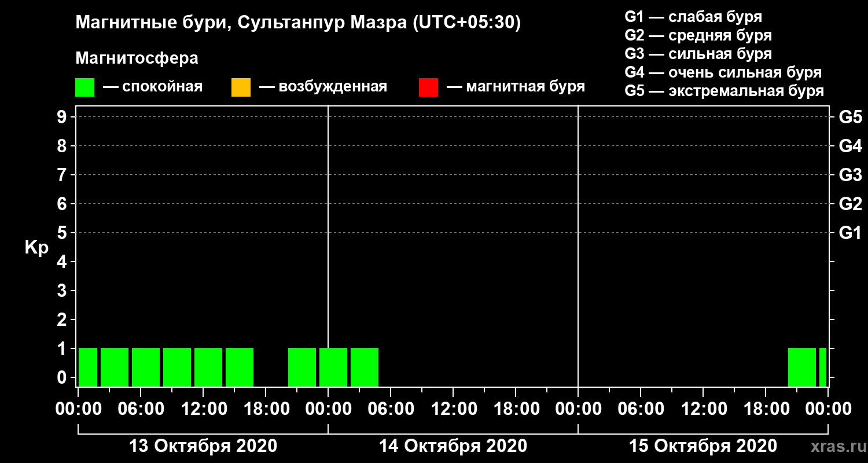The width and height of the screenshot is (868, 463).
Task: Click 'G3 — сильная буря' description
Action: pyautogui.click(x=698, y=54)
